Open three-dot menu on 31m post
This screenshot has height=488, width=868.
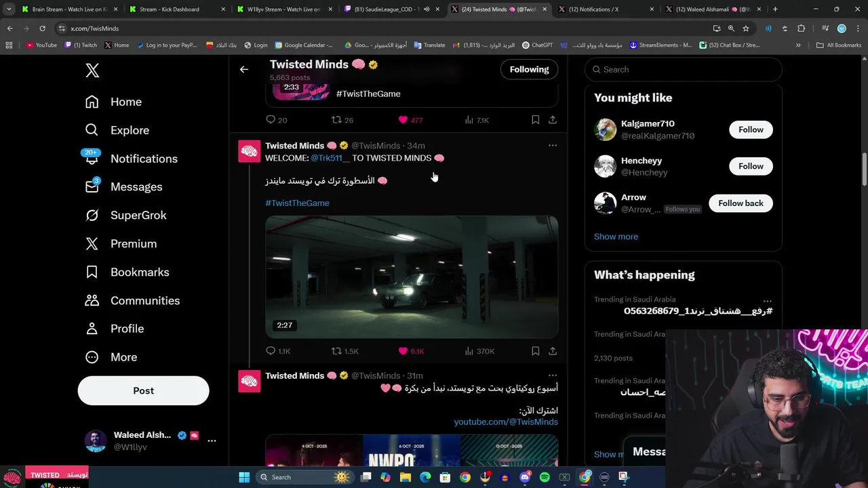pyautogui.click(x=553, y=375)
